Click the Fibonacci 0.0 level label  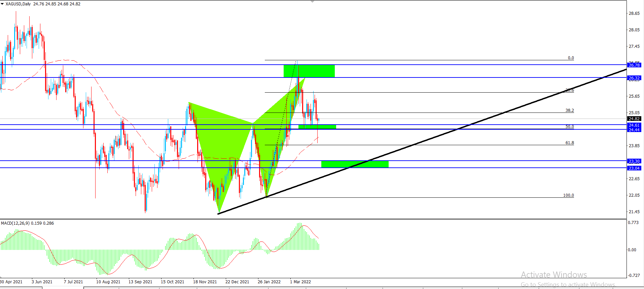[x=571, y=58]
